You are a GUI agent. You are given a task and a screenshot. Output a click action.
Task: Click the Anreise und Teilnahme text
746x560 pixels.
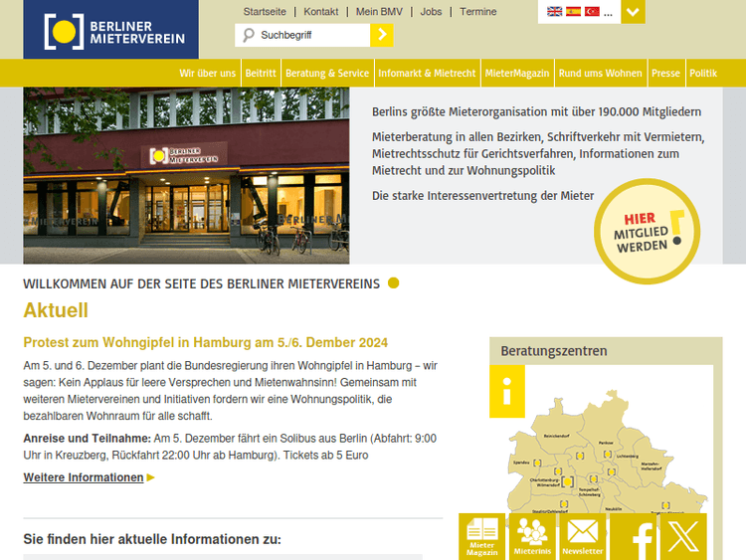88,439
